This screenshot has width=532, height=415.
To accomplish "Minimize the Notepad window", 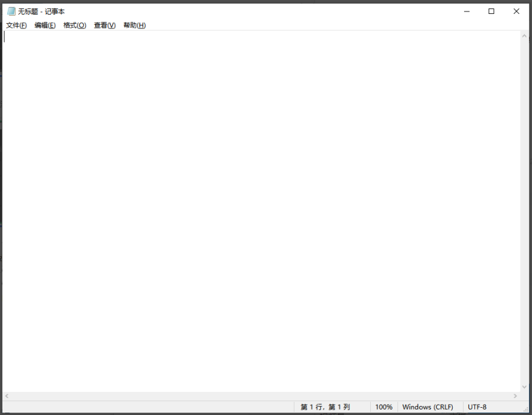I will tap(466, 11).
